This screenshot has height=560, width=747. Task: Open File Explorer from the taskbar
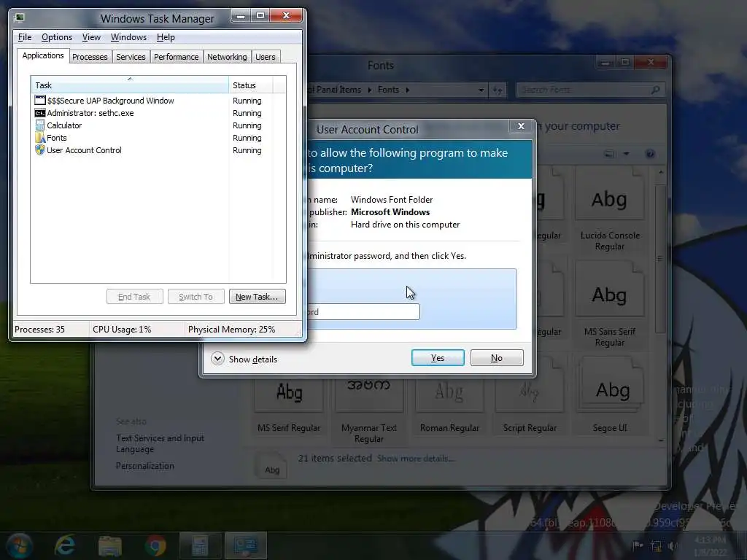click(x=110, y=545)
